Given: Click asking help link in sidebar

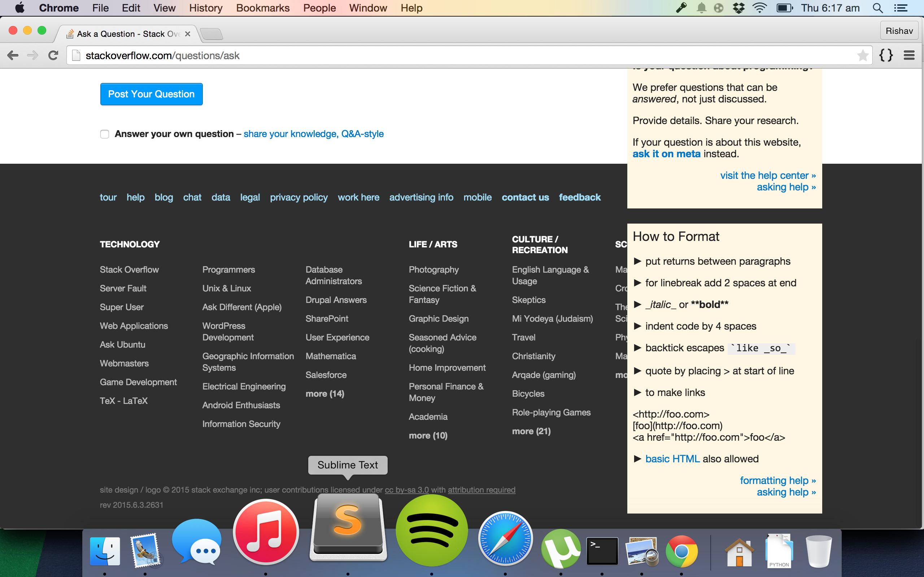Looking at the screenshot, I should coord(785,187).
